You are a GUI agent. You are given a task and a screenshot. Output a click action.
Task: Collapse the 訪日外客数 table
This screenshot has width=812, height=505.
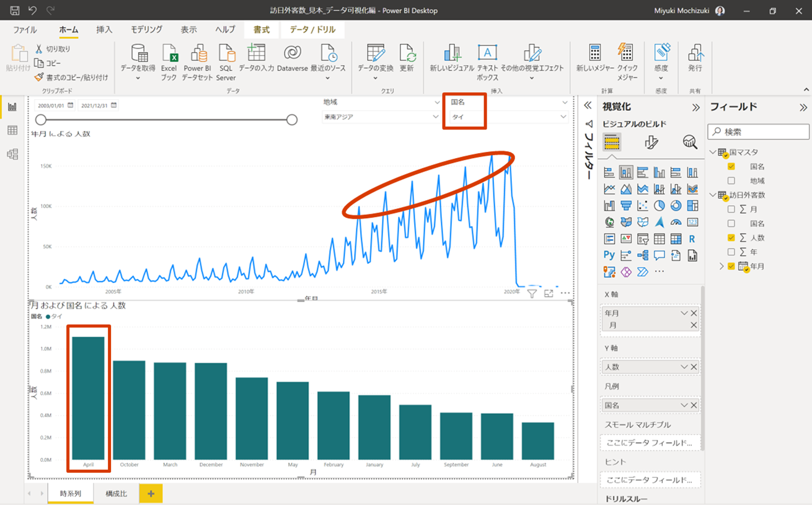(713, 195)
